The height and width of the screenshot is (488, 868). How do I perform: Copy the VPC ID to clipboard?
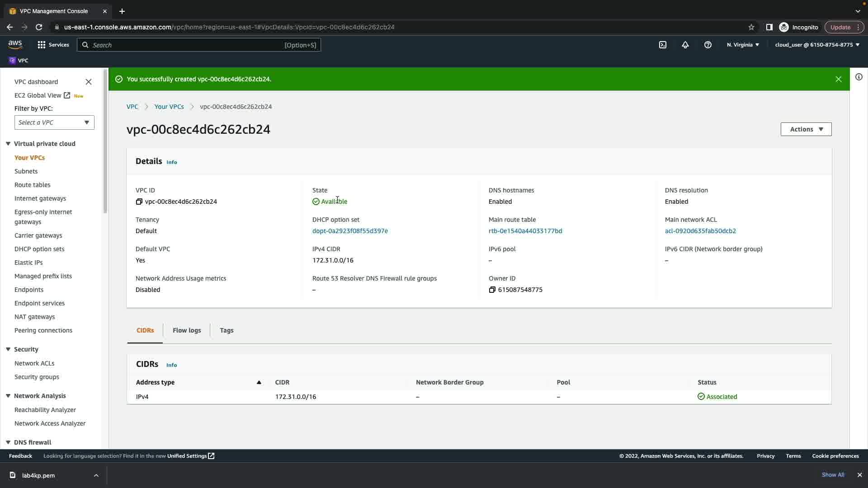pos(139,202)
